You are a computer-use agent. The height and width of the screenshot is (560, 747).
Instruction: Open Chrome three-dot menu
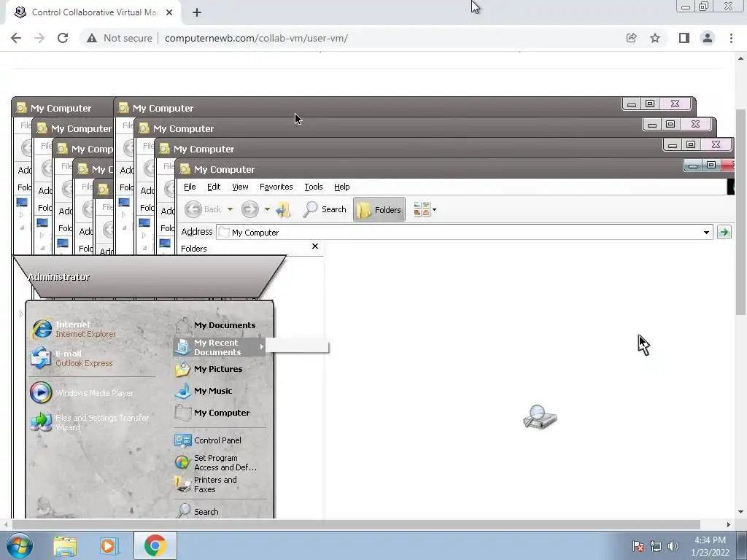731,38
